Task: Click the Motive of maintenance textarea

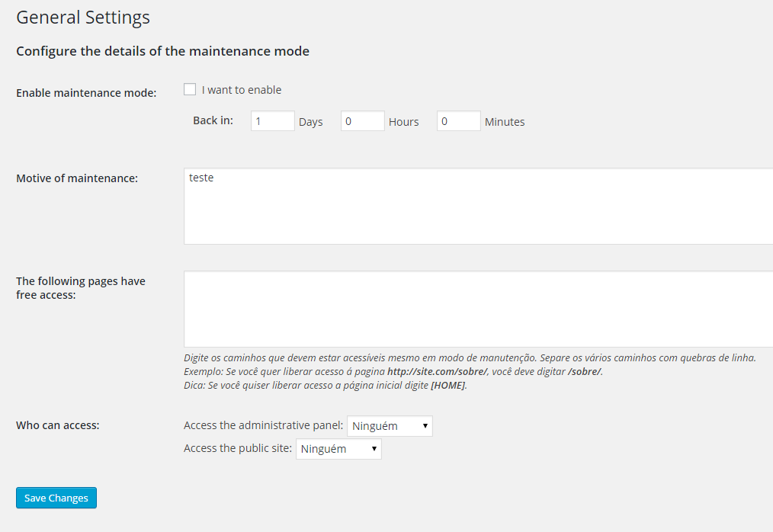Action: pyautogui.click(x=478, y=206)
